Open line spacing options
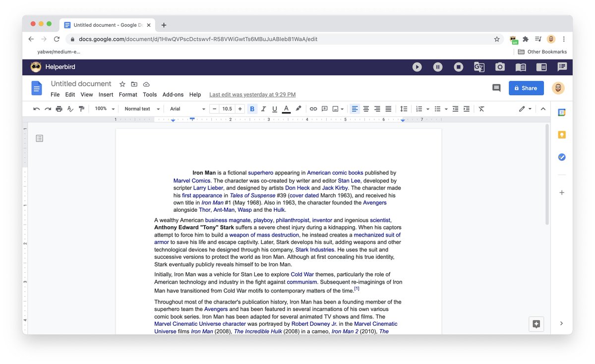The image size is (595, 364). coord(404,109)
